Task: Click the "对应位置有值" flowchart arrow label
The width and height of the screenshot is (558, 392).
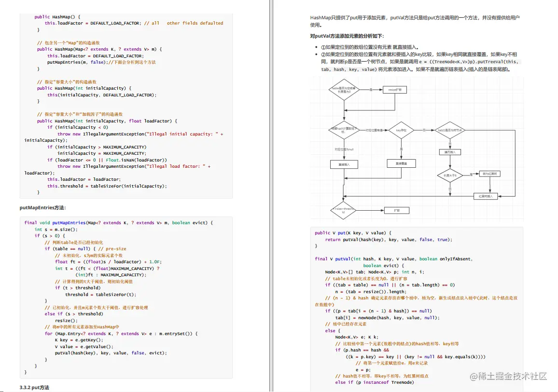Action: pyautogui.click(x=374, y=131)
